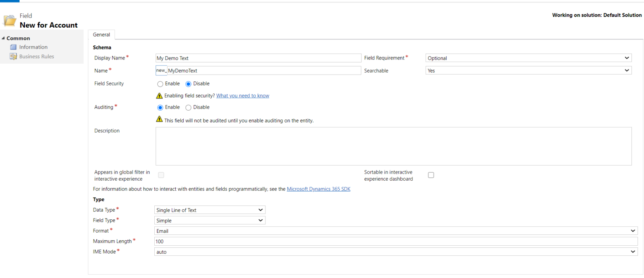
Task: Switch to the General tab
Action: [x=101, y=35]
